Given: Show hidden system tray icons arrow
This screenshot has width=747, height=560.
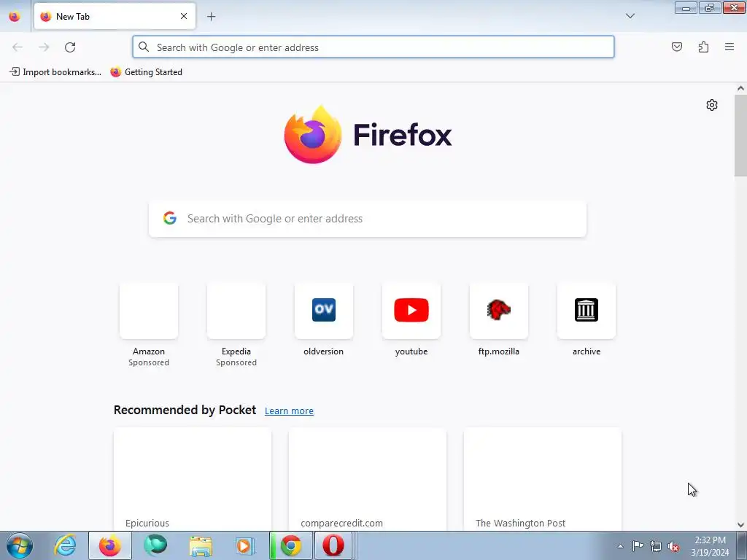Looking at the screenshot, I should point(620,546).
